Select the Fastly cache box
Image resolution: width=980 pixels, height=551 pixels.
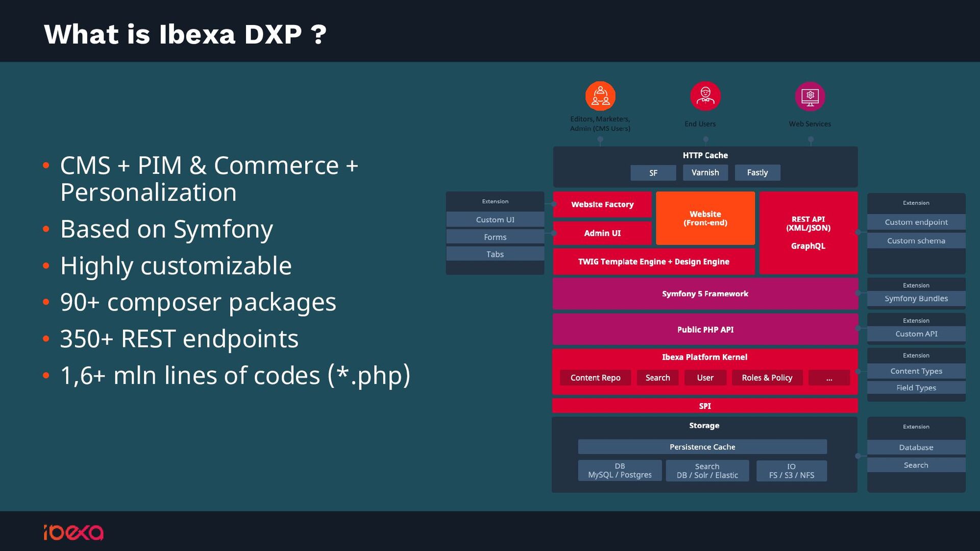coord(757,172)
